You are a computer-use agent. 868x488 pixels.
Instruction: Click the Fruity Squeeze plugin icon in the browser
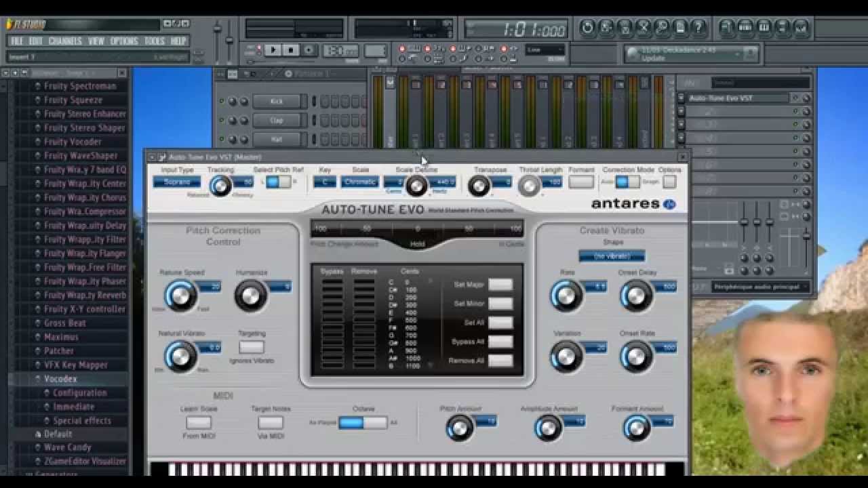coord(38,100)
